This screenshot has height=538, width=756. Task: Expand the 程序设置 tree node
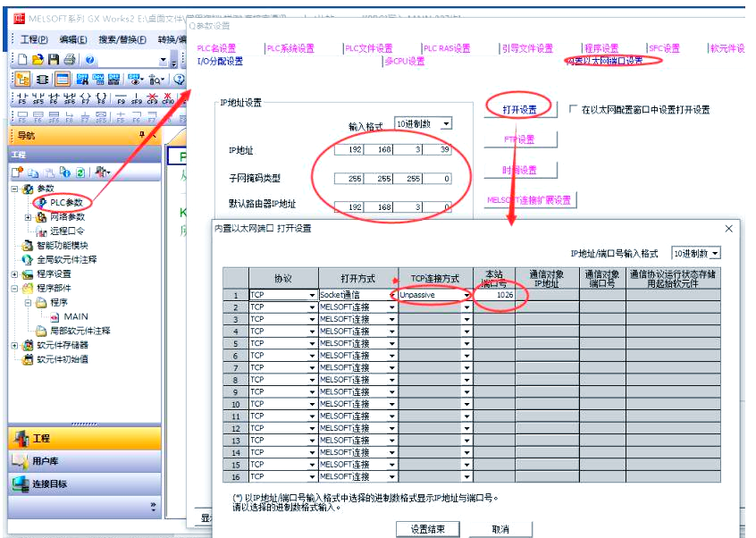(14, 274)
